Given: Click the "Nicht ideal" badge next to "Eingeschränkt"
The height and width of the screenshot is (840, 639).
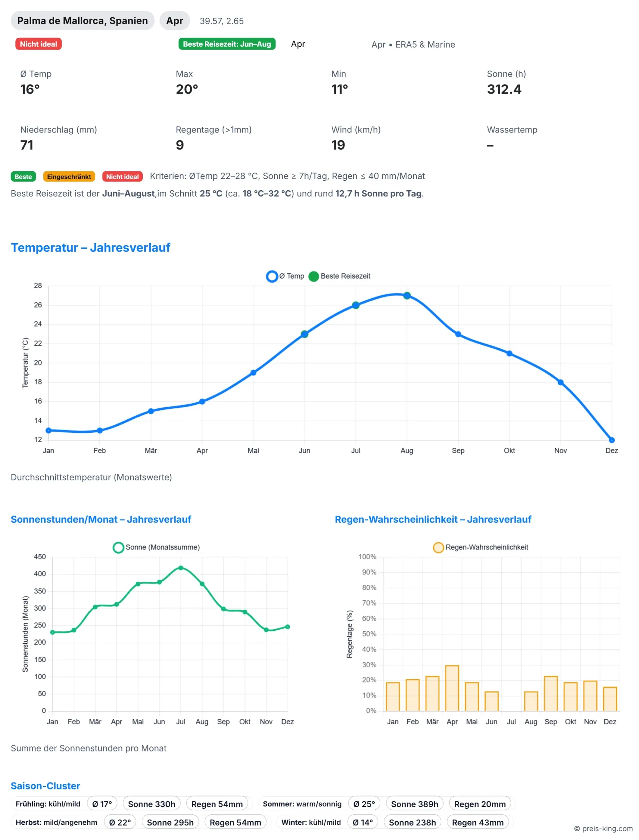Looking at the screenshot, I should coord(122,177).
